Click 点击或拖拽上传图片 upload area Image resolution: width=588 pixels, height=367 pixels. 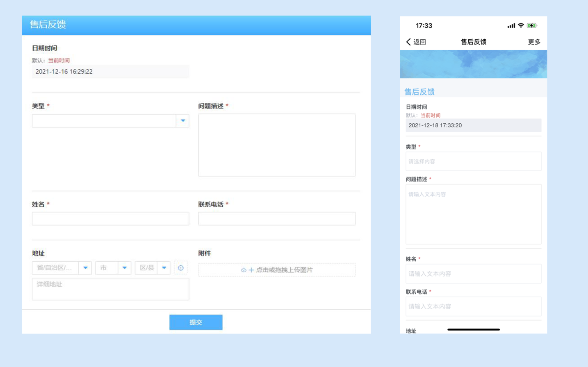tap(277, 270)
